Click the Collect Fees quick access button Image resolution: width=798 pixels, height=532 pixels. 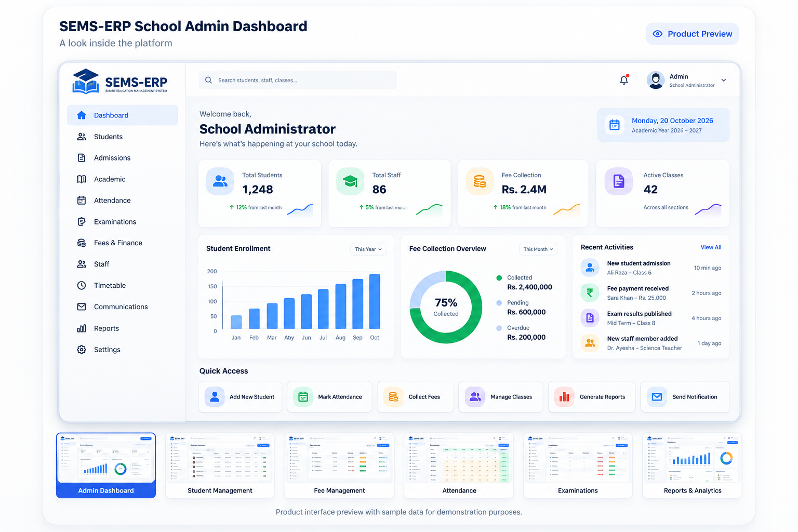[415, 397]
